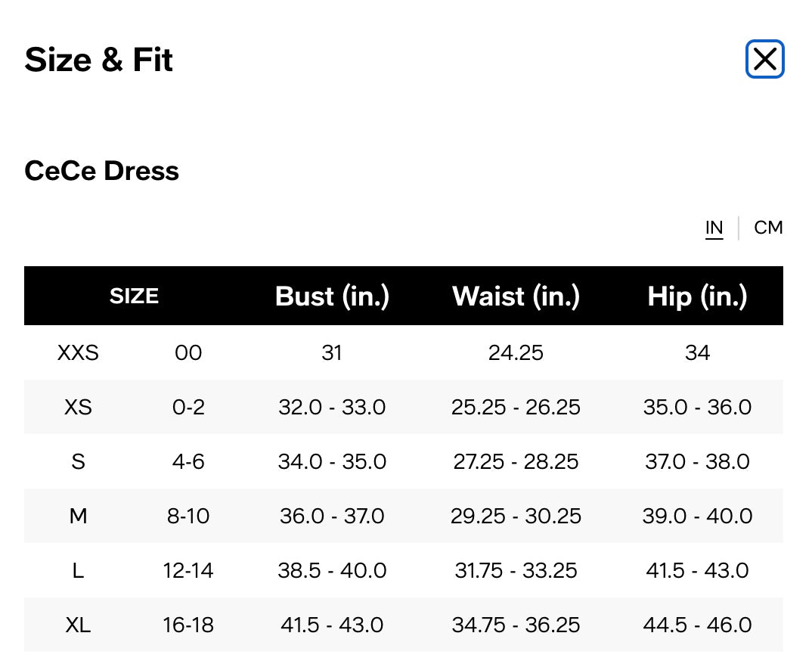Select the XS size row label
The width and height of the screenshot is (812, 667).
[x=78, y=407]
